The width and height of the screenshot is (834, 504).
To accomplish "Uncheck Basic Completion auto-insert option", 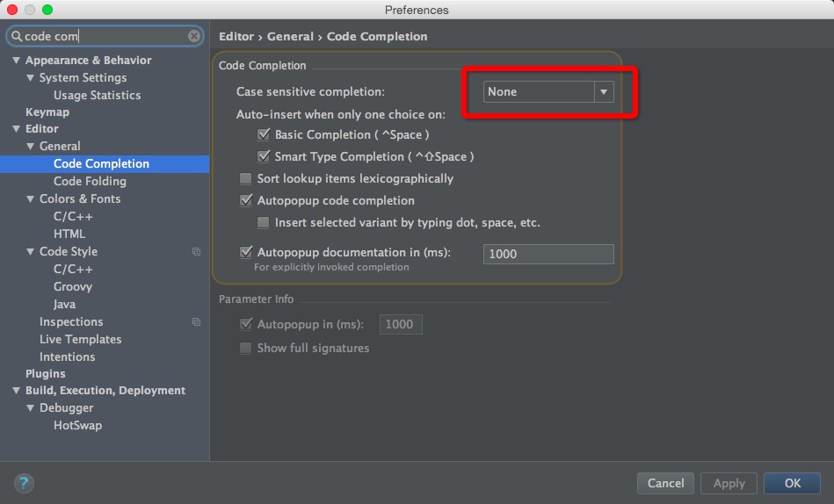I will pos(264,135).
